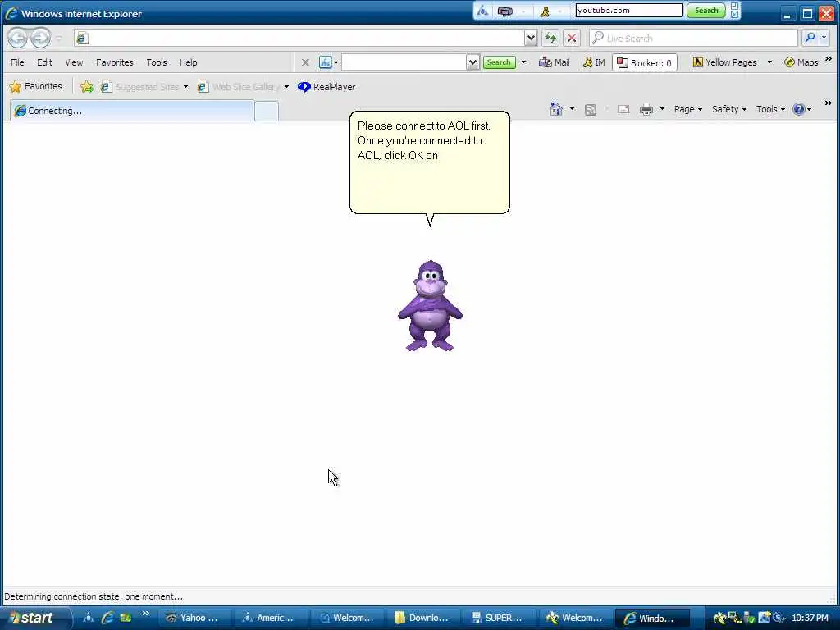Click Add to Favorites Bar star icon
Viewport: 840px width, 630px height.
tap(87, 87)
